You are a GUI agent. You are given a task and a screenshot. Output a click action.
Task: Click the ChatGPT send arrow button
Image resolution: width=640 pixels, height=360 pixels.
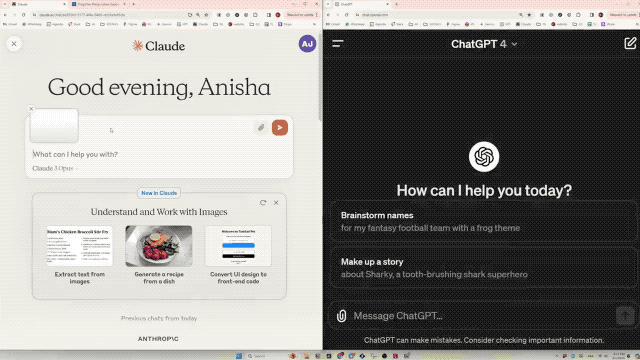[625, 316]
